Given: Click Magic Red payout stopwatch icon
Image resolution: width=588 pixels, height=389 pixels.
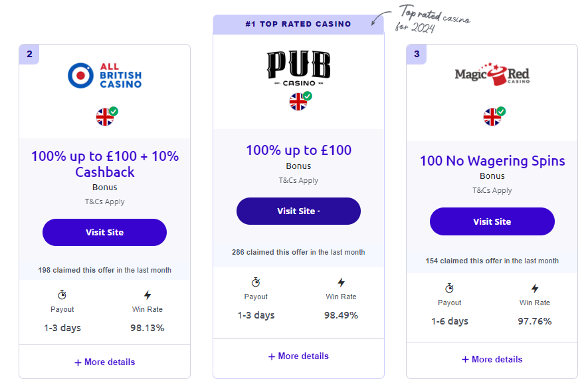Looking at the screenshot, I should (449, 289).
